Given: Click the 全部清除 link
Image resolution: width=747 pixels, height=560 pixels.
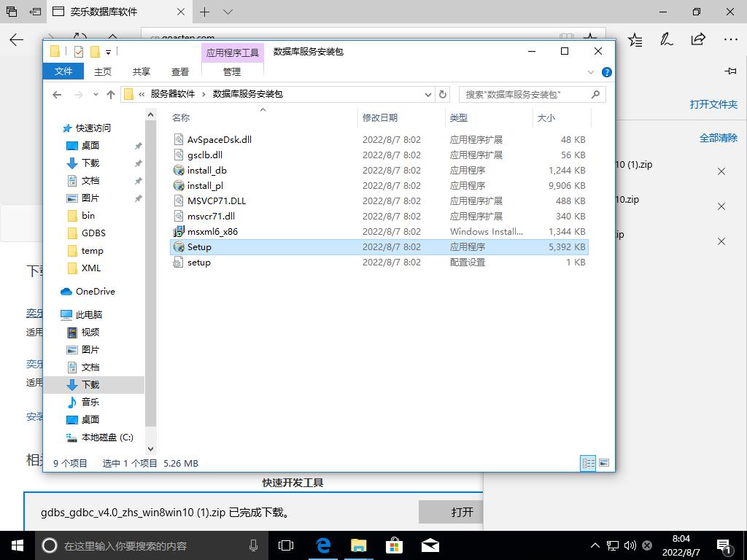Looking at the screenshot, I should 718,138.
